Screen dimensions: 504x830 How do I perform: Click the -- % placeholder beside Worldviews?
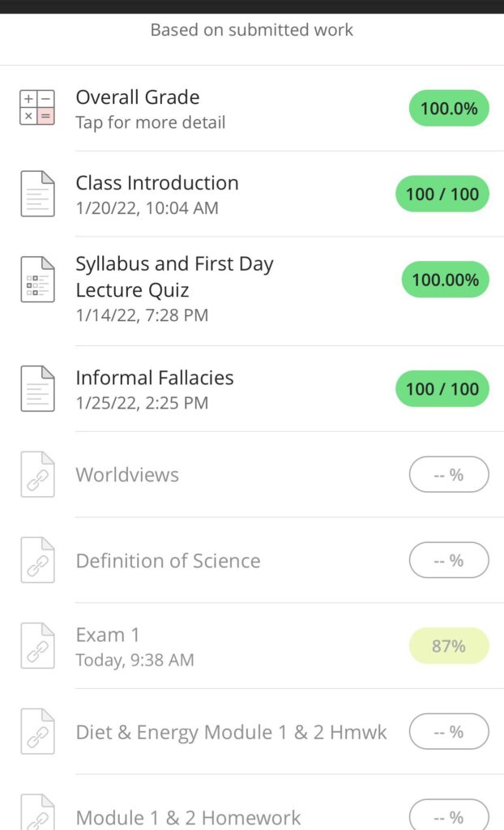coord(448,474)
